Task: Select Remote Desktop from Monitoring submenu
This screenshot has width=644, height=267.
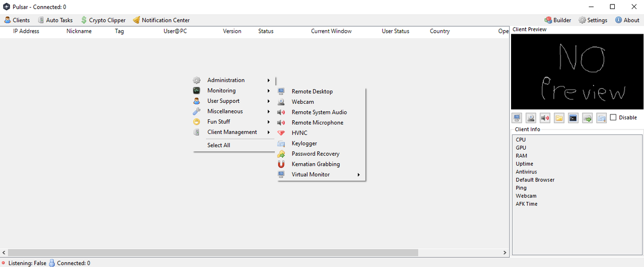Action: (x=321, y=92)
